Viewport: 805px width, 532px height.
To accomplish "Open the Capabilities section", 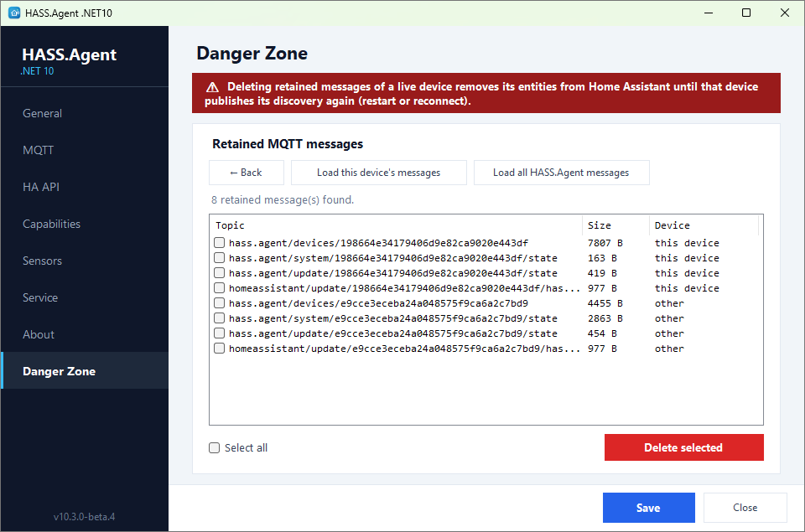I will point(85,225).
